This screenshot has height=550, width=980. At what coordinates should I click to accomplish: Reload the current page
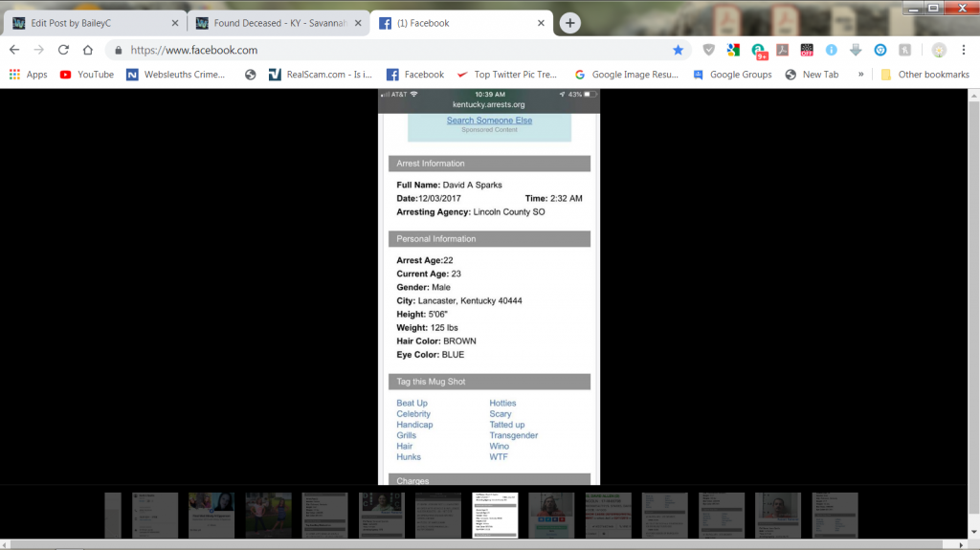[x=63, y=50]
